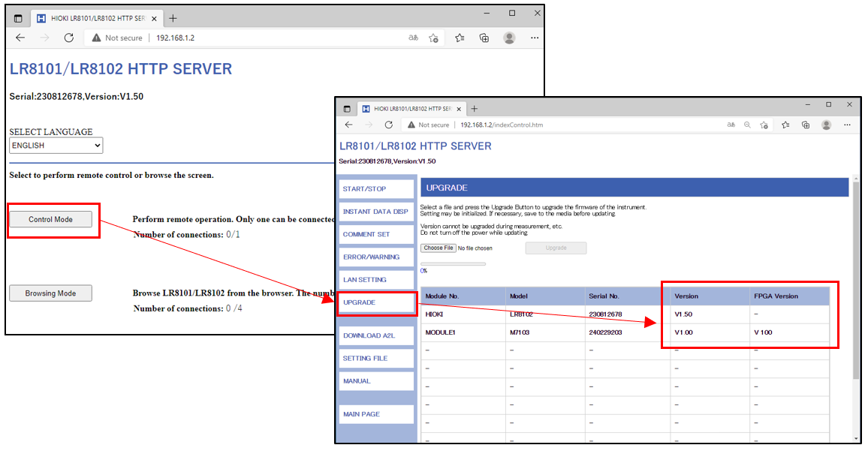Click the V1.50 version cell in the table
This screenshot has height=451, width=868.
point(710,314)
